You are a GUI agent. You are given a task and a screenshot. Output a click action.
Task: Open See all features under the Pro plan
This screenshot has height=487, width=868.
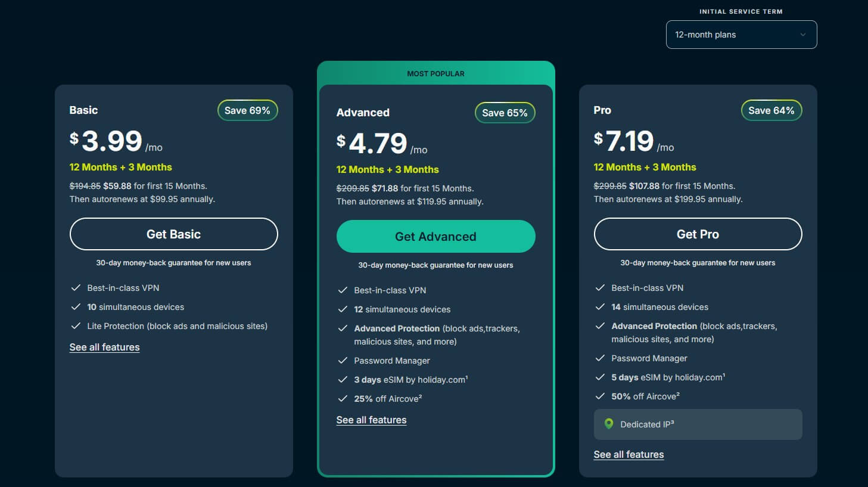629,454
